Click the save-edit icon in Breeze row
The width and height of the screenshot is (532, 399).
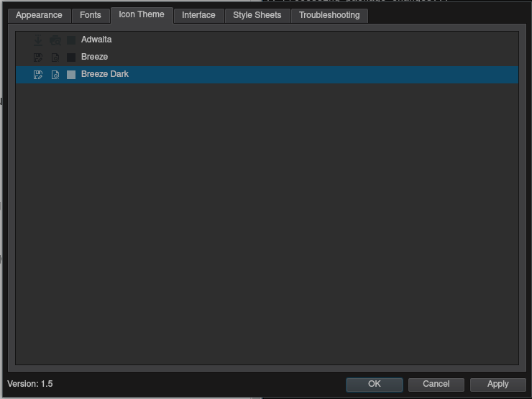tap(38, 58)
